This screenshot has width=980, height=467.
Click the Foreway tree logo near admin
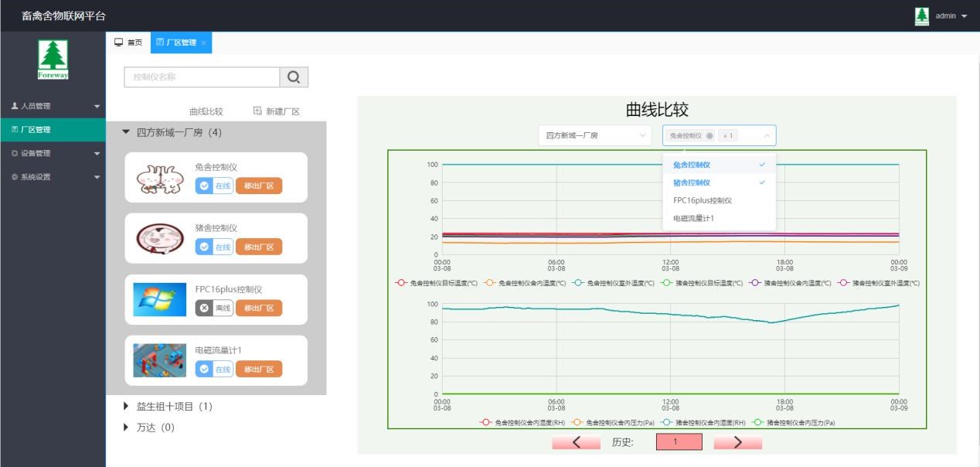(x=921, y=15)
